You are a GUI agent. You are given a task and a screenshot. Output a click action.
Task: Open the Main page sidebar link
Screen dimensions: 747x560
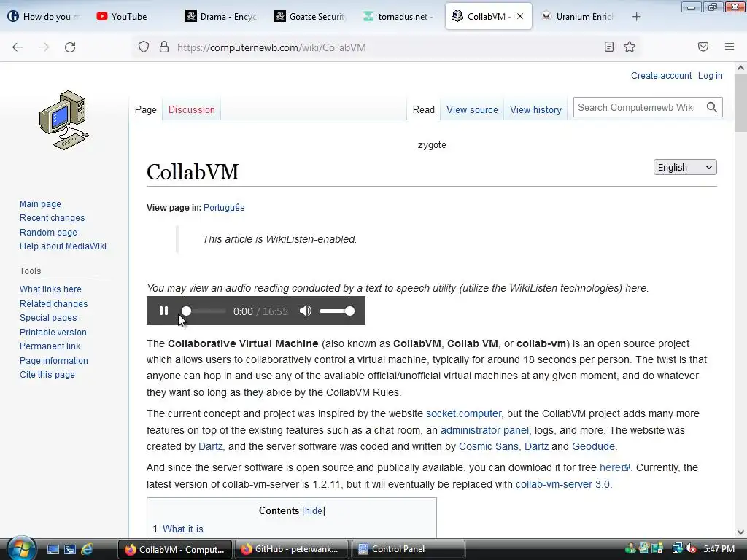click(41, 204)
